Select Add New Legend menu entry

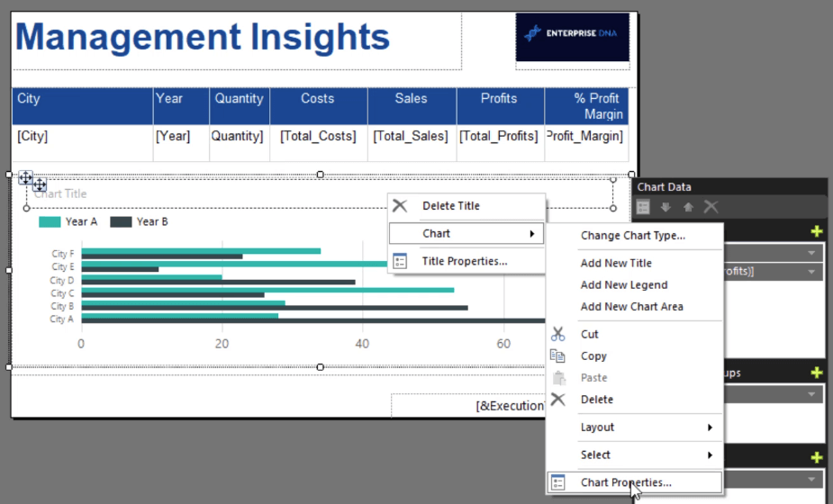point(624,285)
